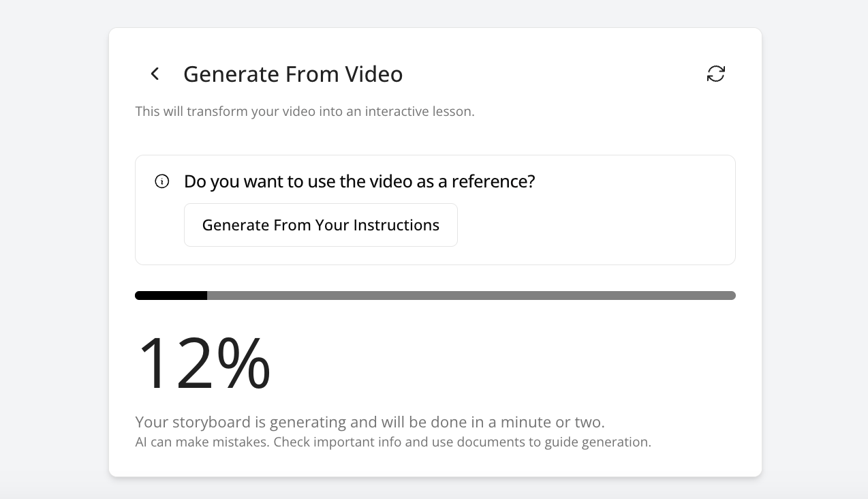This screenshot has height=499, width=868.
Task: Click the storyboard is generating status message
Action: click(x=369, y=422)
